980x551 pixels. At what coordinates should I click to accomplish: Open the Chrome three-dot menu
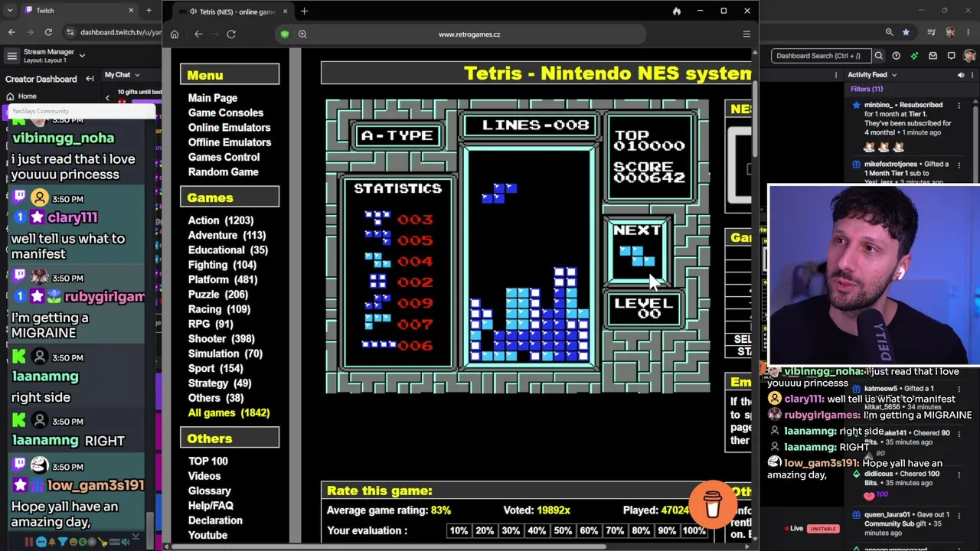click(969, 32)
